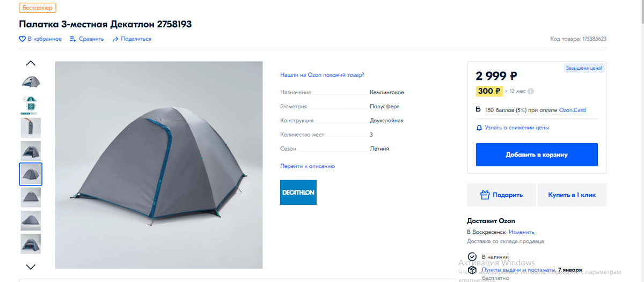Click the gift icon on Подарить
The width and height of the screenshot is (644, 282).
pos(485,195)
